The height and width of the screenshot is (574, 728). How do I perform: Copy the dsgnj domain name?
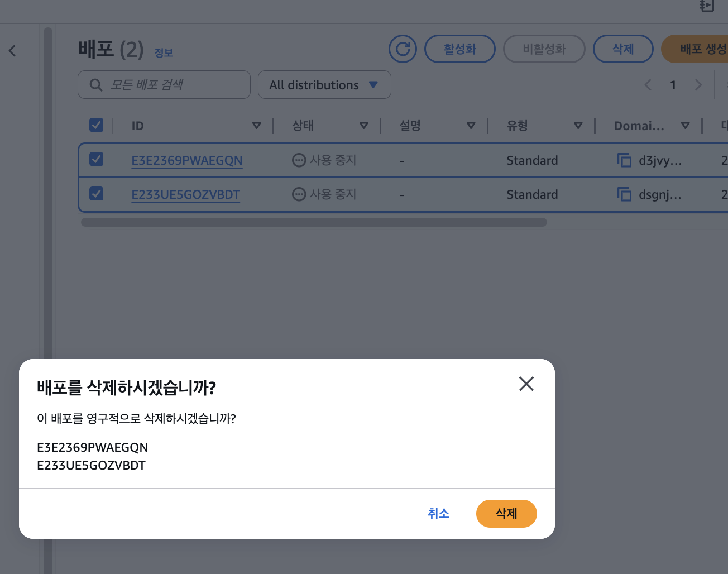[624, 194]
